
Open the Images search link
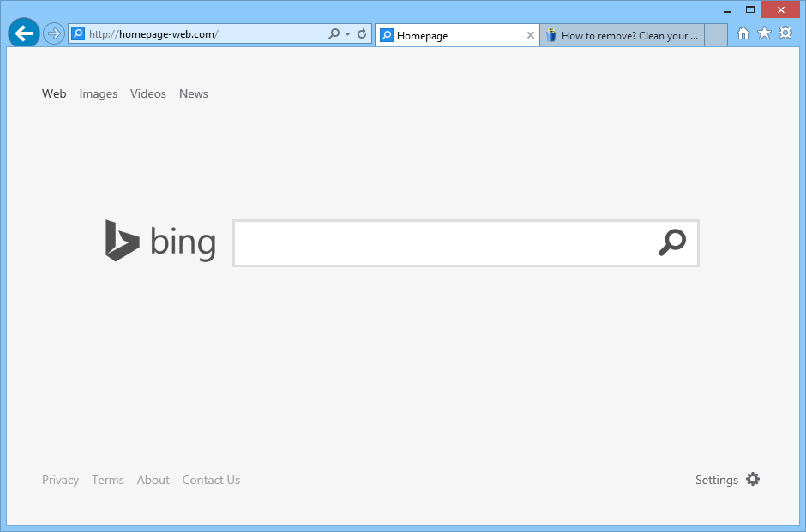coord(99,93)
